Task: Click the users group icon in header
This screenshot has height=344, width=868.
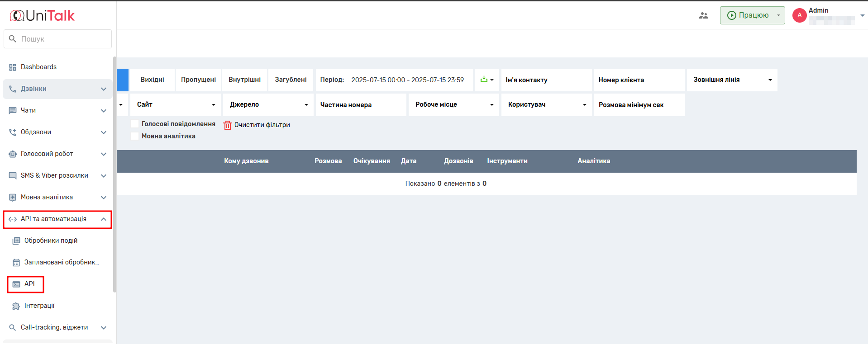Action: (703, 15)
